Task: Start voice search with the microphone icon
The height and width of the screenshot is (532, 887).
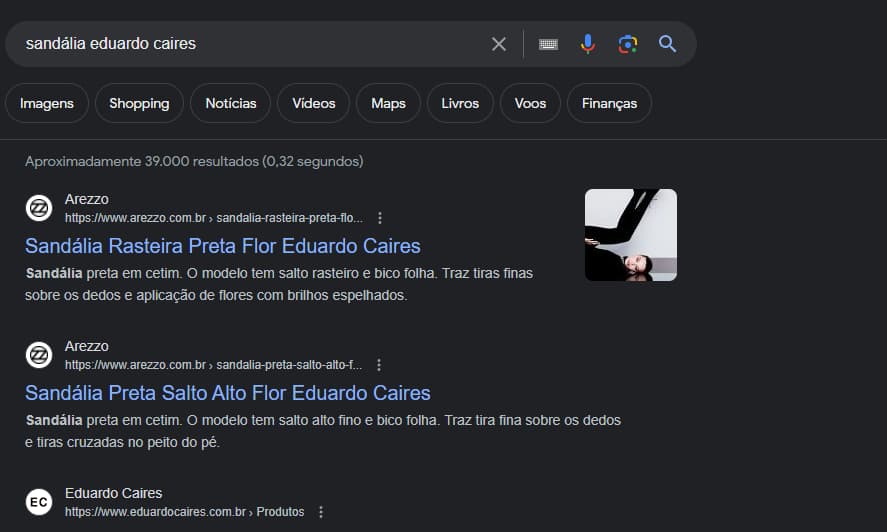Action: point(588,44)
